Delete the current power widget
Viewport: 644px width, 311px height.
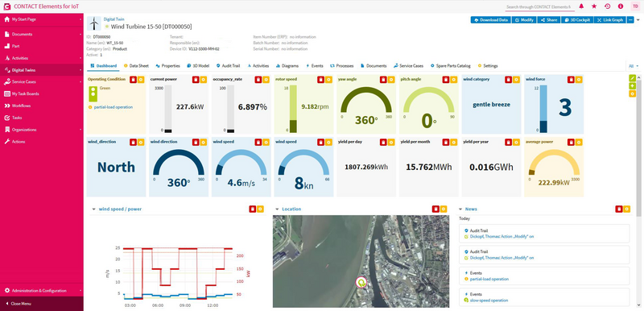pyautogui.click(x=195, y=80)
